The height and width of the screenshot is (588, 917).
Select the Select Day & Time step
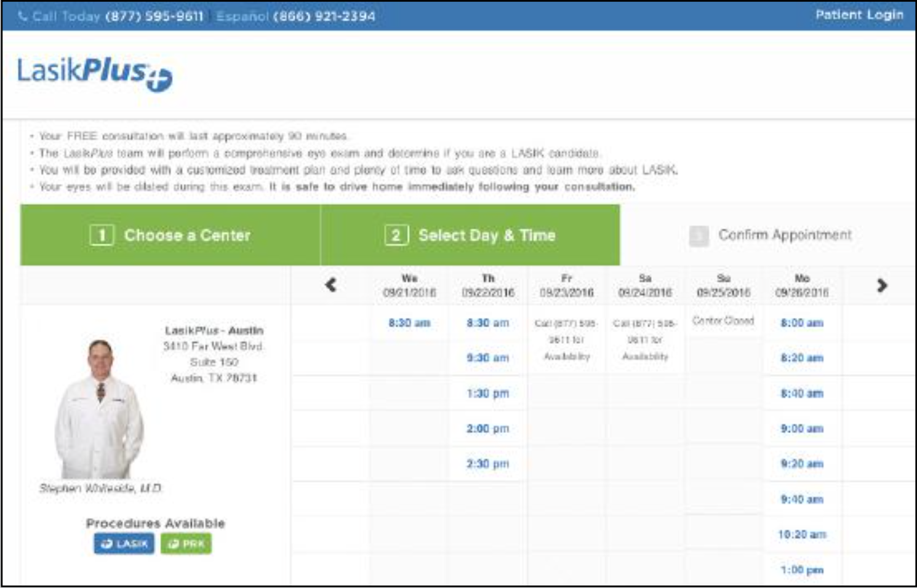pos(470,235)
